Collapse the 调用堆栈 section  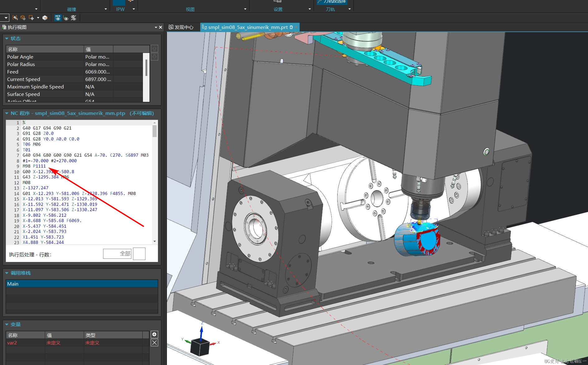[7, 273]
